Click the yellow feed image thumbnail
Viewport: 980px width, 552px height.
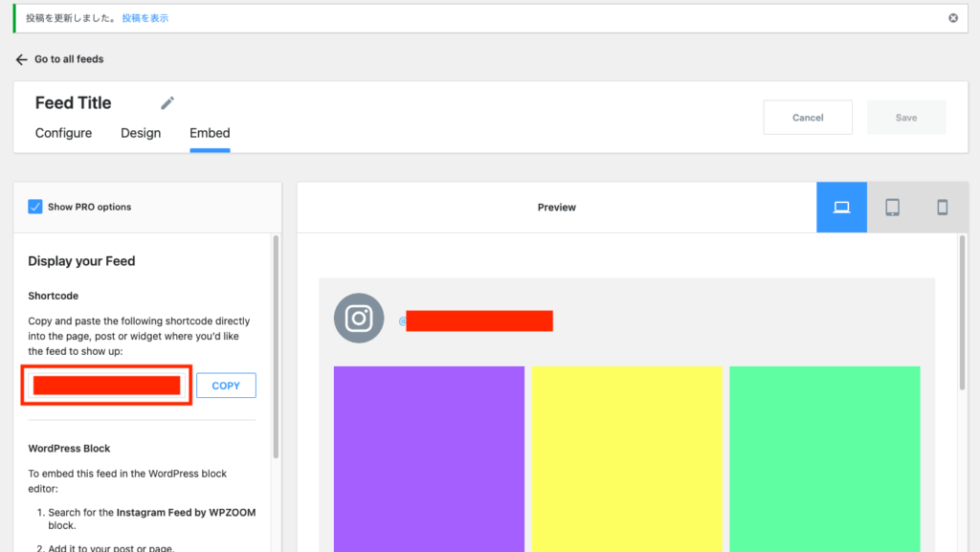627,457
